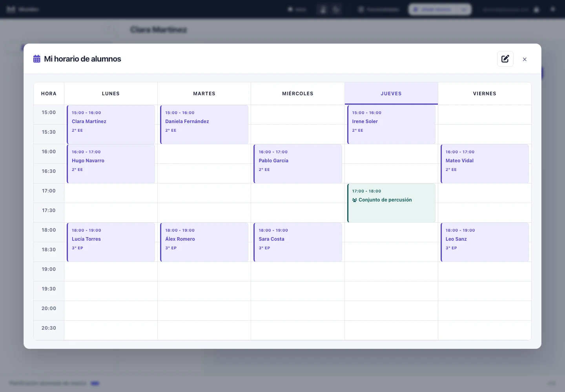Select the MIÉRCOLES column header
This screenshot has height=392, width=565.
[298, 93]
